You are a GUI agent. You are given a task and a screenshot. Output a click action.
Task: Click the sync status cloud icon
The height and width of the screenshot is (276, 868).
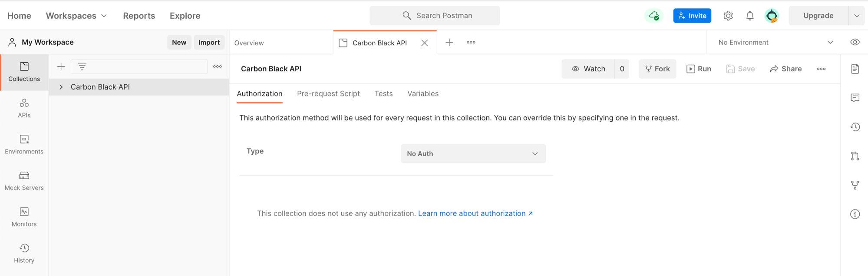coord(654,16)
